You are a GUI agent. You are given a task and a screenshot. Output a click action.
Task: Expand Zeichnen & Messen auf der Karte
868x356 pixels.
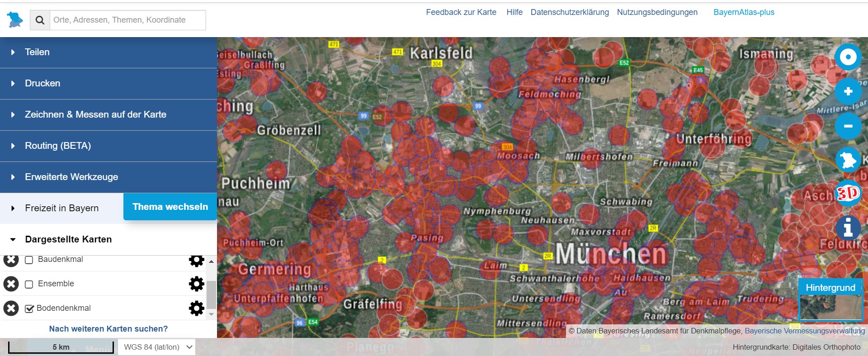click(x=108, y=115)
